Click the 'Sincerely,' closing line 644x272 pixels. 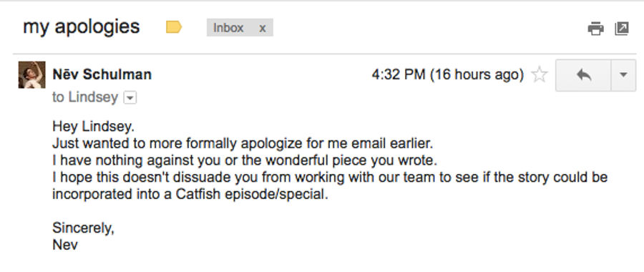click(84, 228)
